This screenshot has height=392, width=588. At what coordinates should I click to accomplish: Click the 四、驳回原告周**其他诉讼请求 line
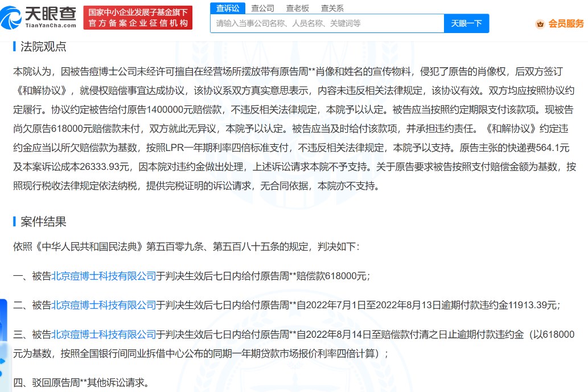coord(81,383)
